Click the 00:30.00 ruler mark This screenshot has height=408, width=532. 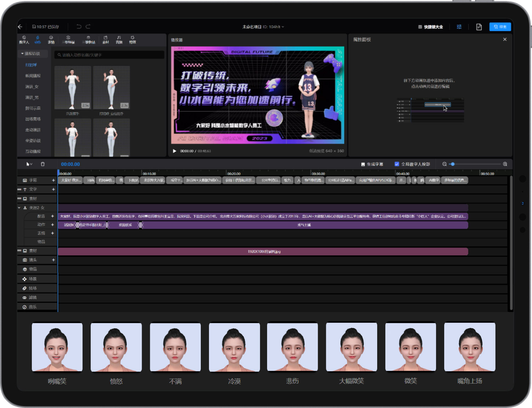pos(318,174)
